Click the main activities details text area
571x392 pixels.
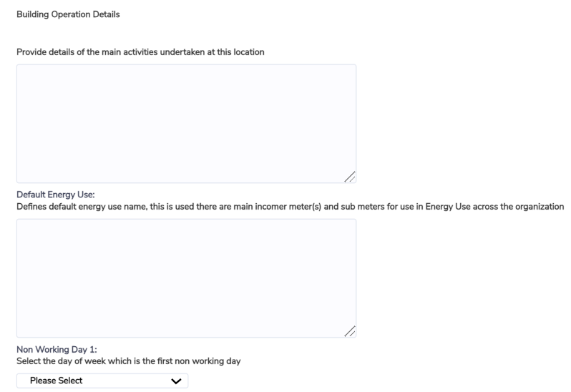tap(186, 124)
